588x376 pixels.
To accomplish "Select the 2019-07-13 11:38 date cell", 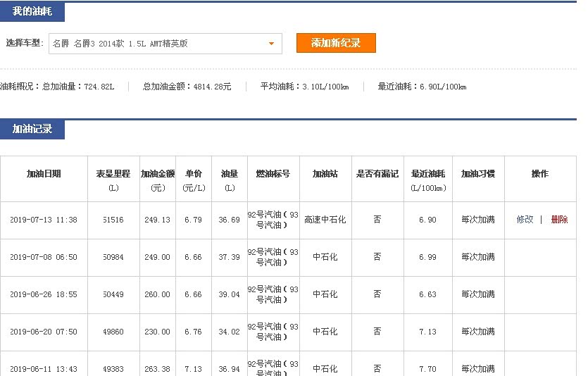I will click(x=44, y=220).
